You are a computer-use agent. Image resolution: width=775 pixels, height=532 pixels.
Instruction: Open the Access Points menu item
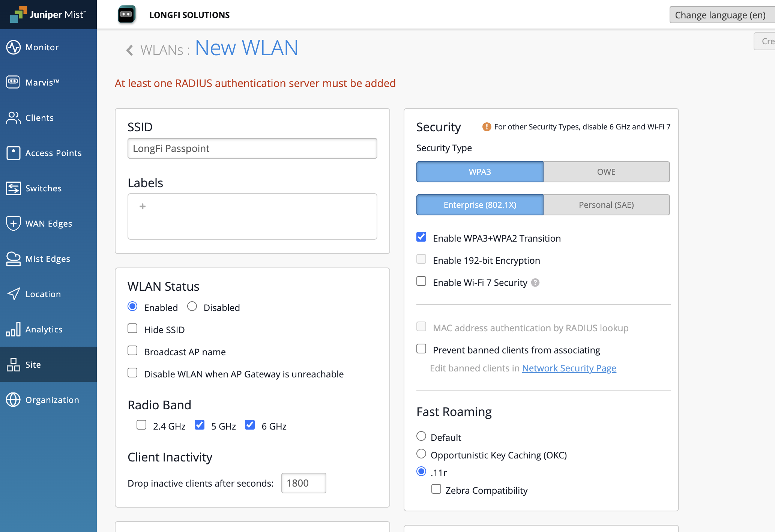[x=48, y=153]
